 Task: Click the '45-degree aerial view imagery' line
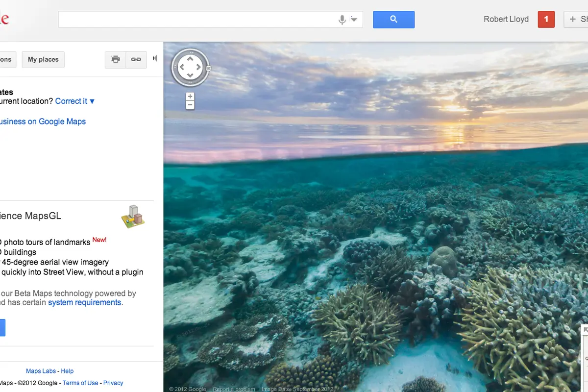click(55, 262)
